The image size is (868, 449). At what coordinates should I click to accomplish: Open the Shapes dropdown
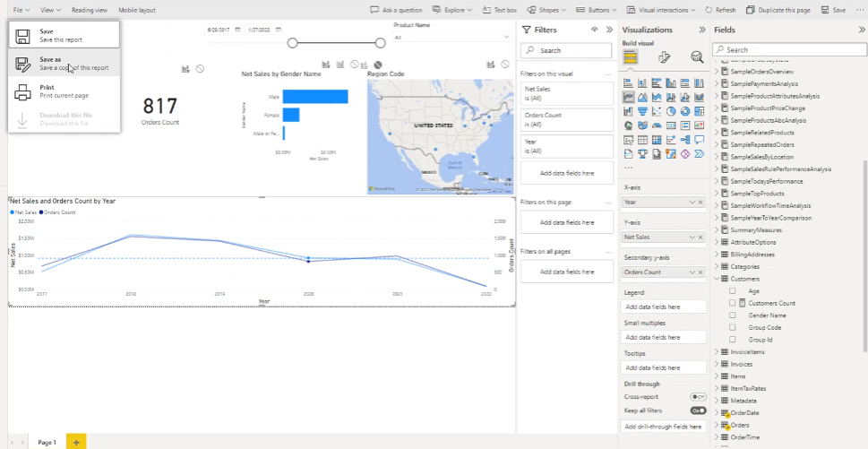click(x=546, y=10)
